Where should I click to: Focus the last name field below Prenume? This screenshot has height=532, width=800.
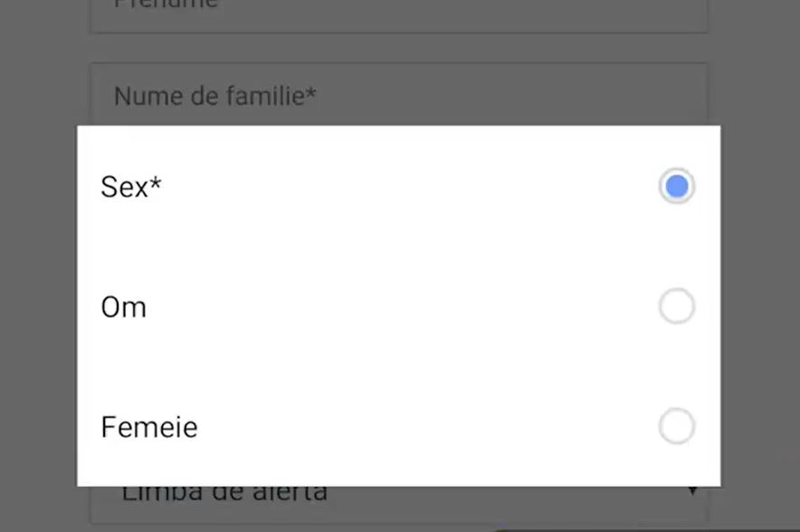point(398,96)
